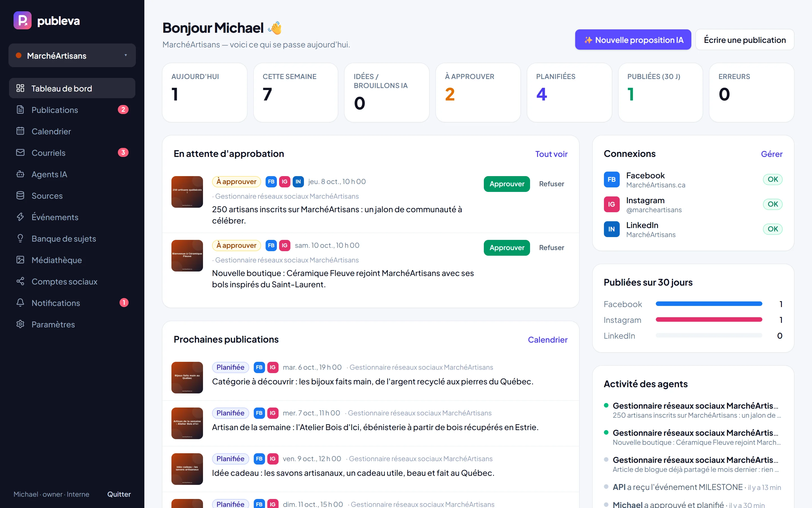
Task: Click the Notifications badge showing 1
Action: [124, 303]
